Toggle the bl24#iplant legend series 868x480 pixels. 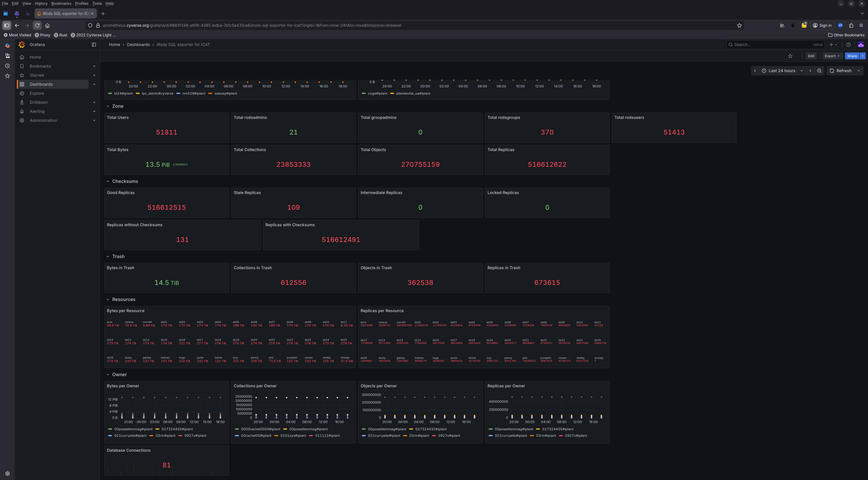pos(123,94)
